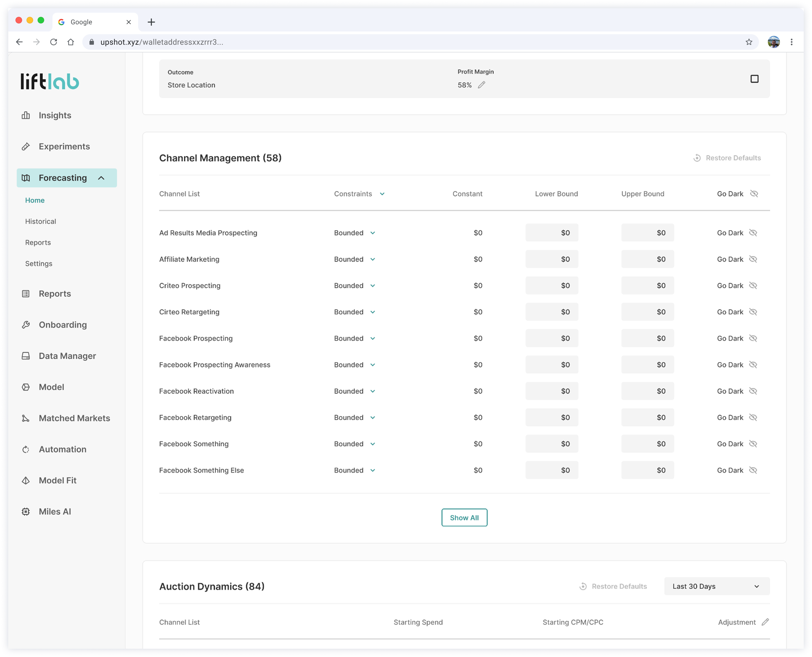
Task: Click the Matched Markets icon
Action: [26, 418]
